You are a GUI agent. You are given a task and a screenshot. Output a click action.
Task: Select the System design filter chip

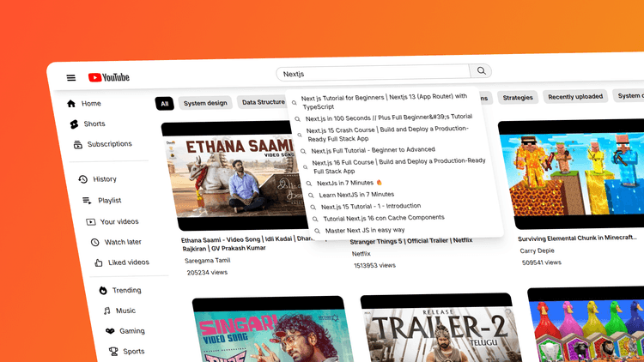click(x=205, y=103)
